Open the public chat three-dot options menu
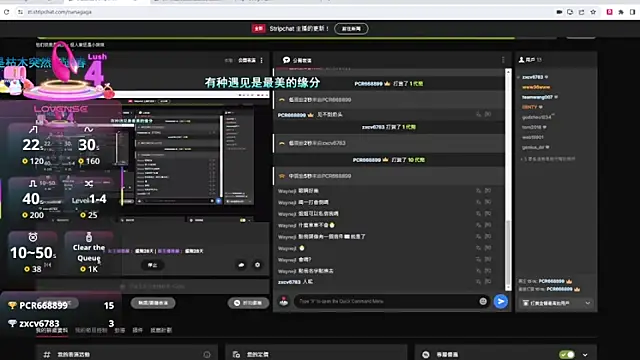Screen dimensions: 640x360 [x=503, y=60]
